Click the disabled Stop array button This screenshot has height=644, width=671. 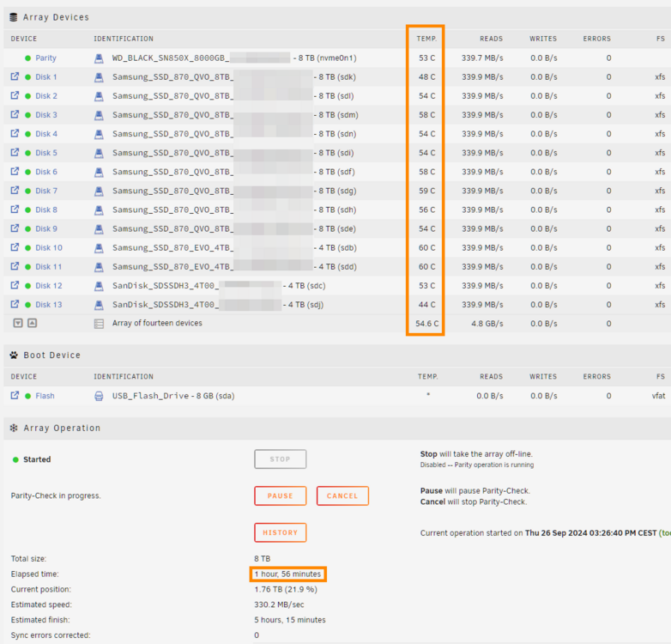point(281,459)
